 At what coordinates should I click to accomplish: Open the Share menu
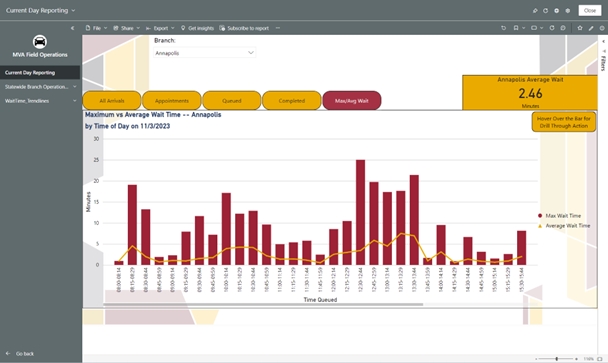click(126, 28)
